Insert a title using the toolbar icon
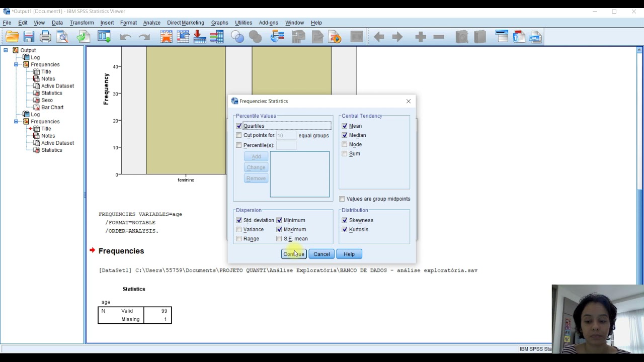Image resolution: width=644 pixels, height=362 pixels. tap(519, 37)
